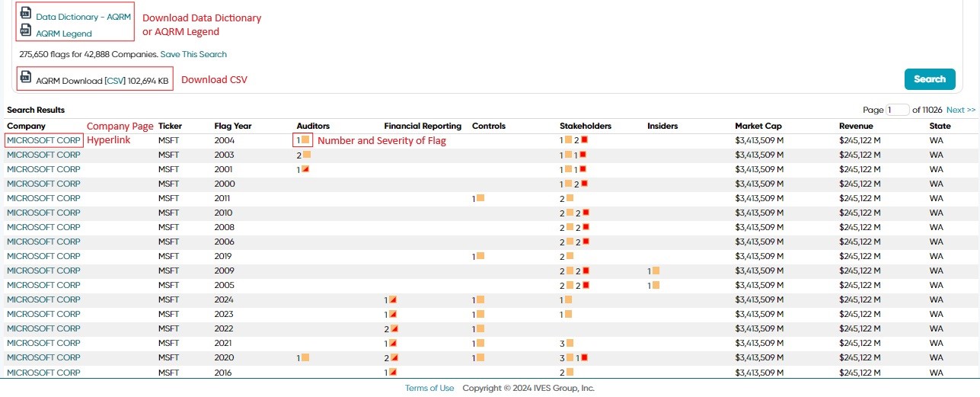Screen dimensions: 980x397
Task: Click the orange Stakeholders flag in the 2000 row
Action: tap(568, 184)
